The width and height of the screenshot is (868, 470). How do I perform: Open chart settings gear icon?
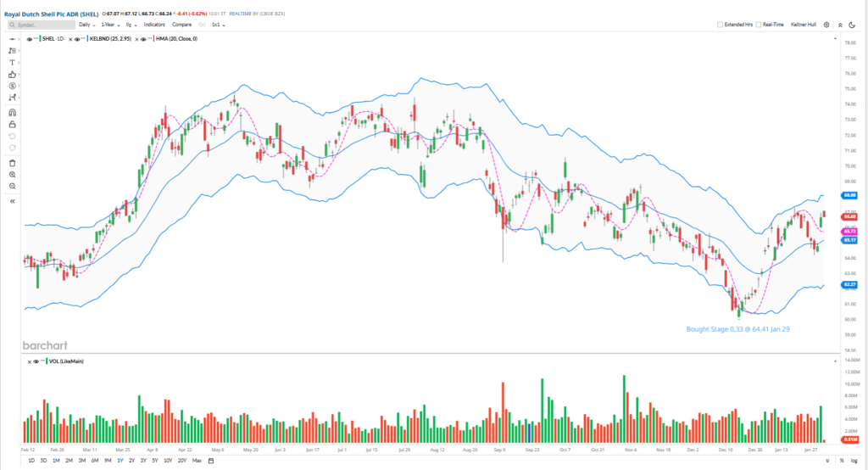click(x=826, y=25)
